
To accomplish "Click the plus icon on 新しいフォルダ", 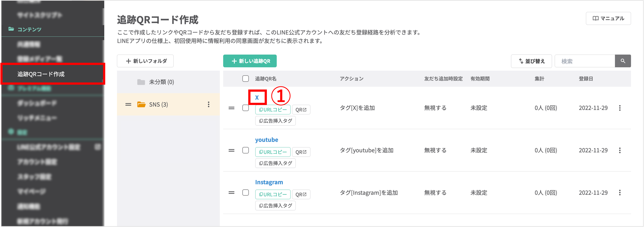I will [128, 61].
